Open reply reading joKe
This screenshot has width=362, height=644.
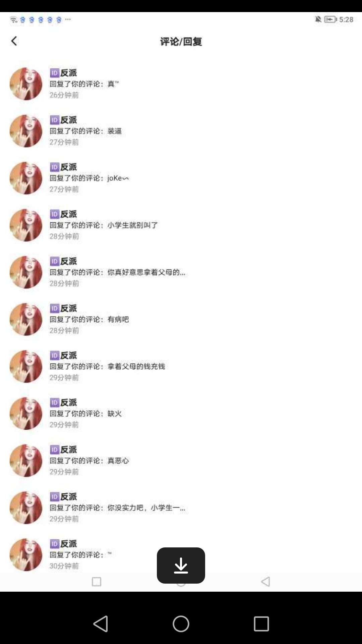click(x=181, y=178)
